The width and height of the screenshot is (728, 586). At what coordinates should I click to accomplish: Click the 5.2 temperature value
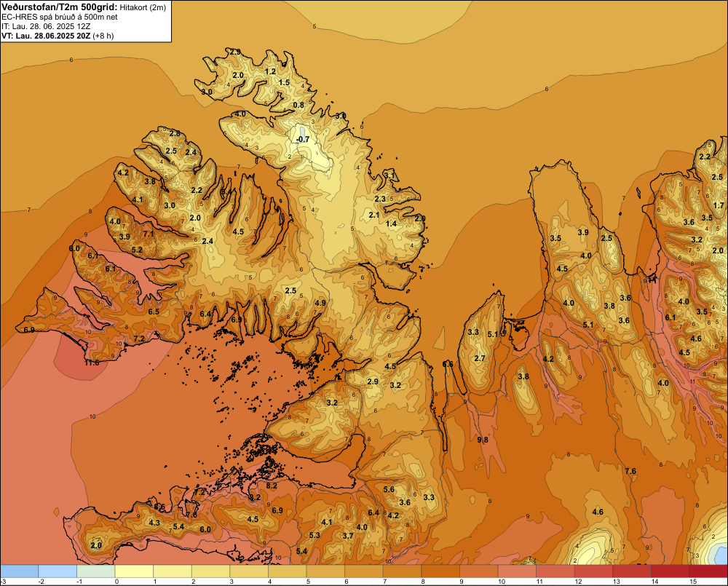pyautogui.click(x=137, y=250)
